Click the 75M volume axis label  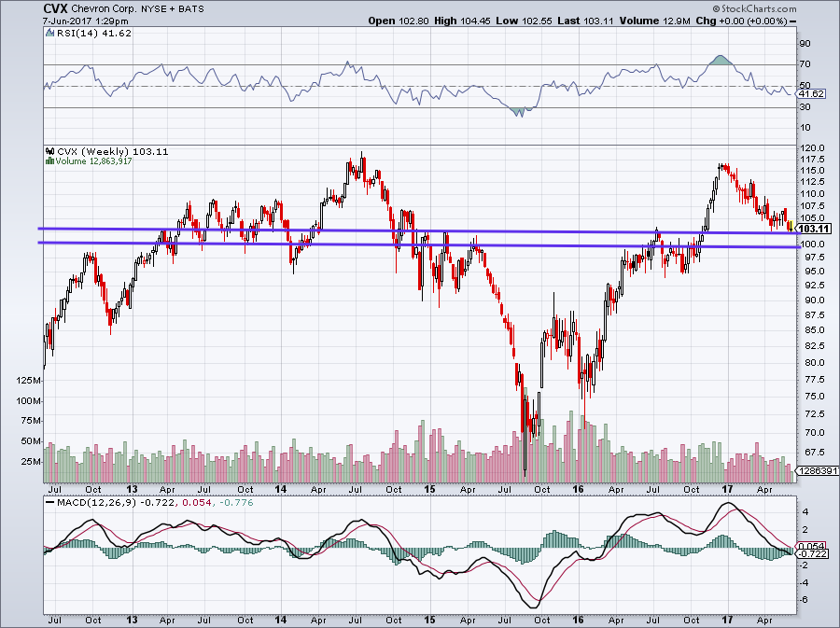tap(31, 421)
